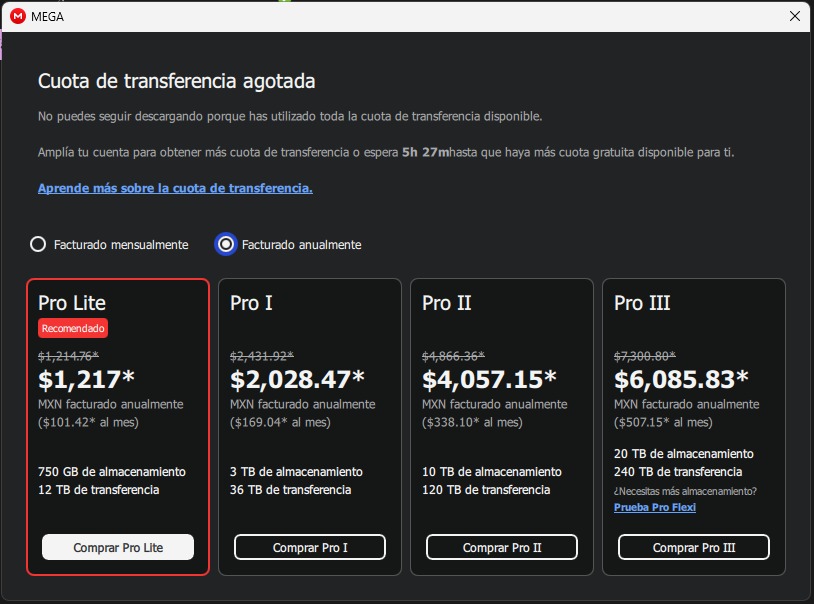Image resolution: width=814 pixels, height=604 pixels.
Task: Click 10 TB de almacenamiento text
Action: pyautogui.click(x=492, y=472)
